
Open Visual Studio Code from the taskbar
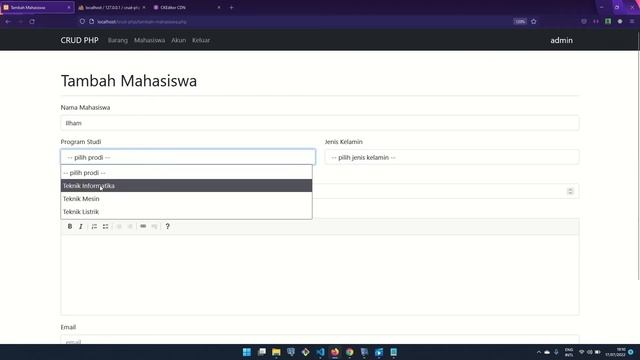tap(320, 352)
